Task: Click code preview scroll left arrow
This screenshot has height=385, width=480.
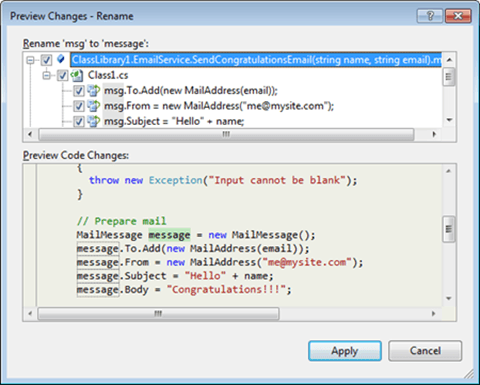Action: click(x=30, y=314)
